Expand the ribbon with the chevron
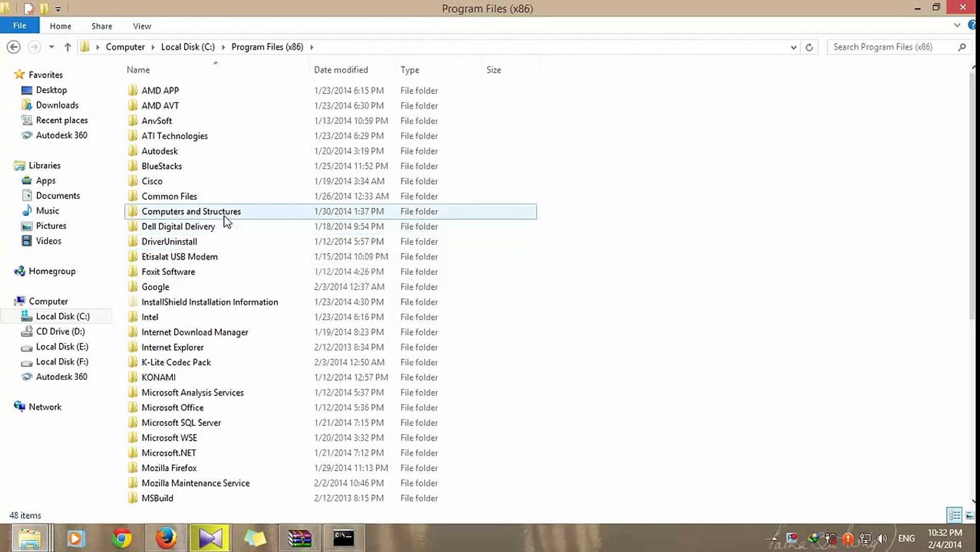This screenshot has width=980, height=552. tap(956, 25)
